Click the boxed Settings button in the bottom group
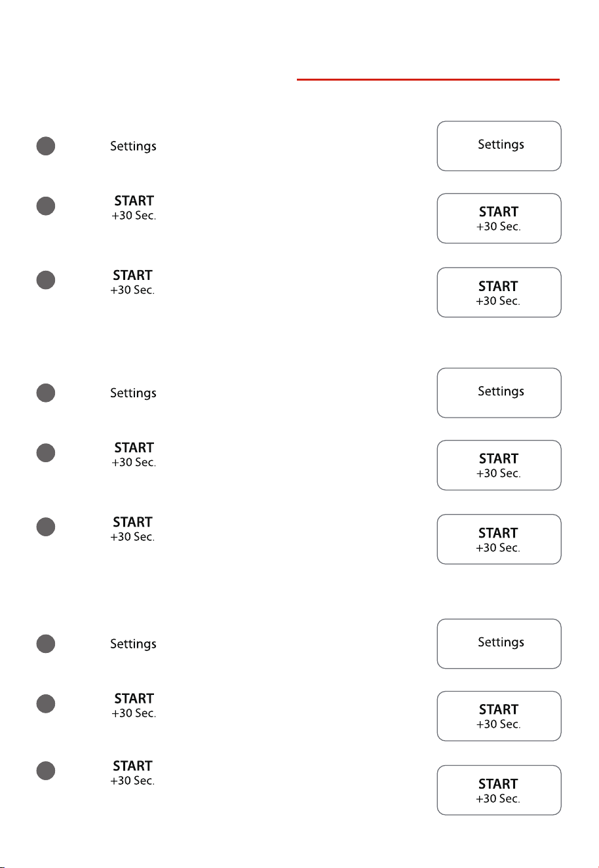This screenshot has height=868, width=599. click(499, 644)
